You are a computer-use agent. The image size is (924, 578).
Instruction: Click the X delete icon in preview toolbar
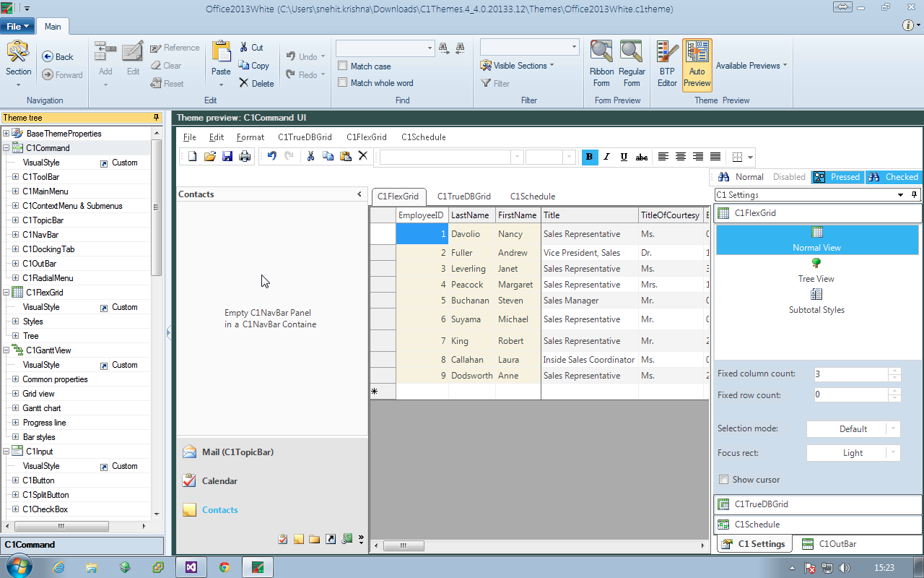click(x=363, y=156)
